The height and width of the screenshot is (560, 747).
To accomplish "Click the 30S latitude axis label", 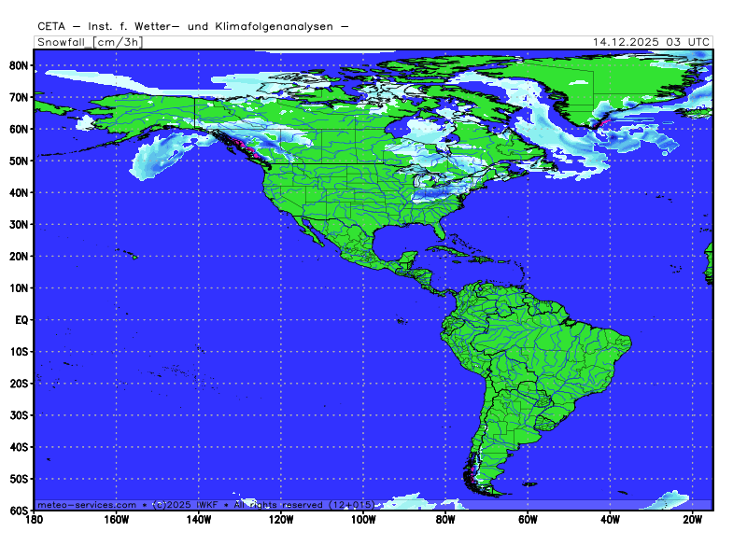I will 18,414.
